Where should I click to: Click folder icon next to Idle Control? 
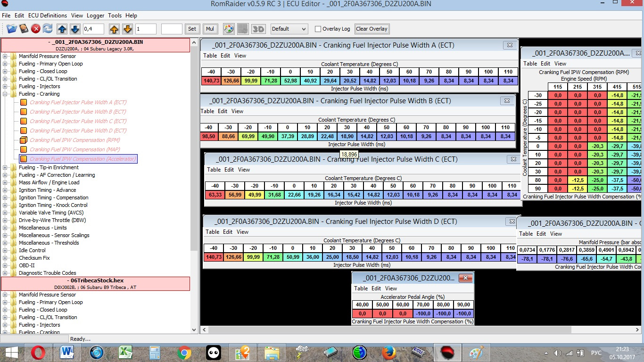pyautogui.click(x=13, y=250)
